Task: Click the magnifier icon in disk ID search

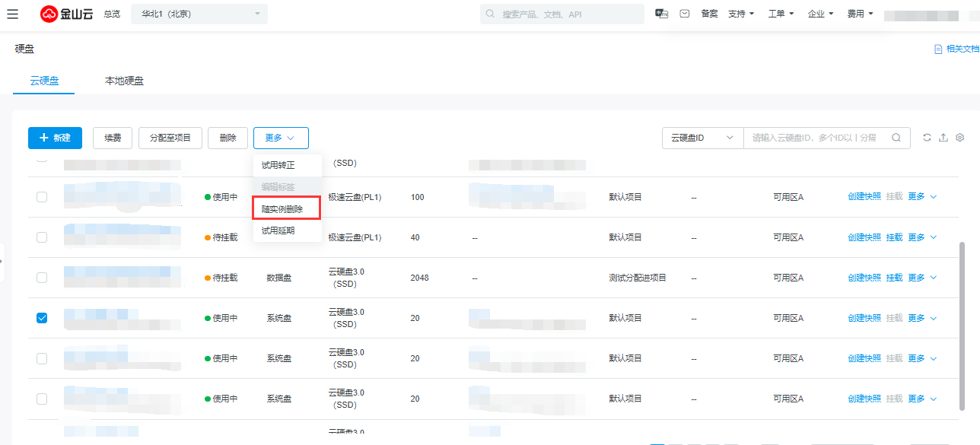Action: [896, 138]
